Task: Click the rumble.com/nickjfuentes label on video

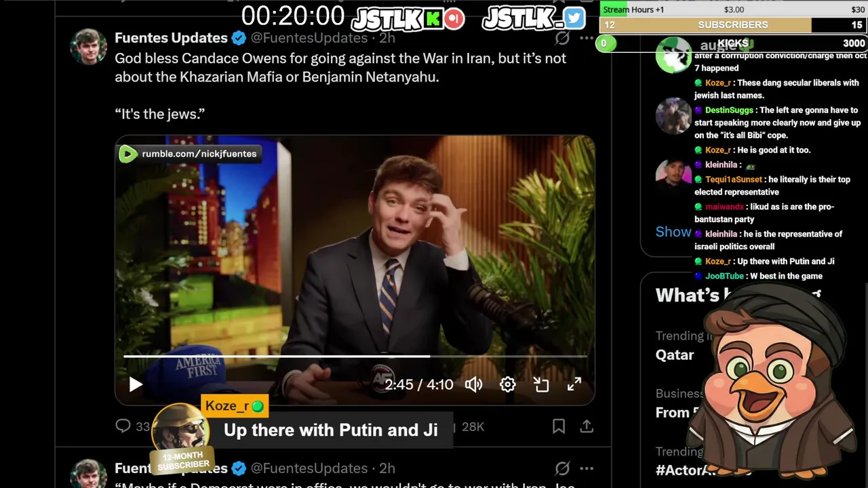Action: pos(189,154)
